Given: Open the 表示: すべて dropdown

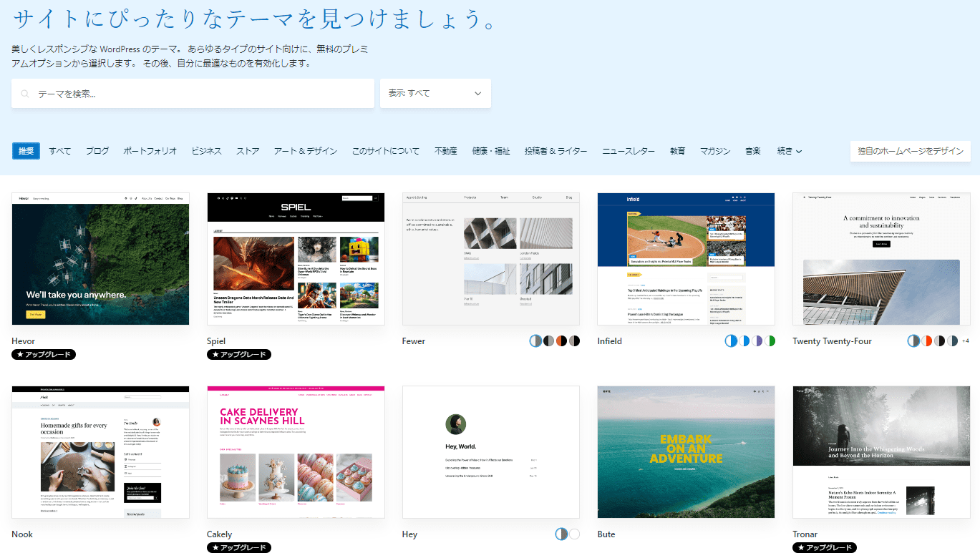Looking at the screenshot, I should (x=435, y=94).
